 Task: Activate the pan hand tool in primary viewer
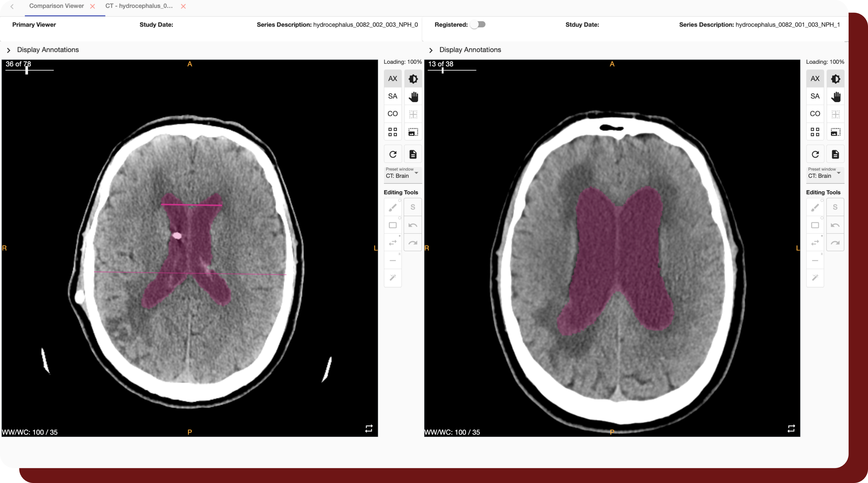[413, 96]
